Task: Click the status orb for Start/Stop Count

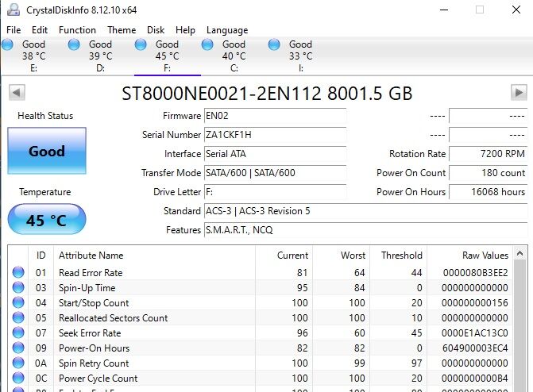Action: point(18,302)
